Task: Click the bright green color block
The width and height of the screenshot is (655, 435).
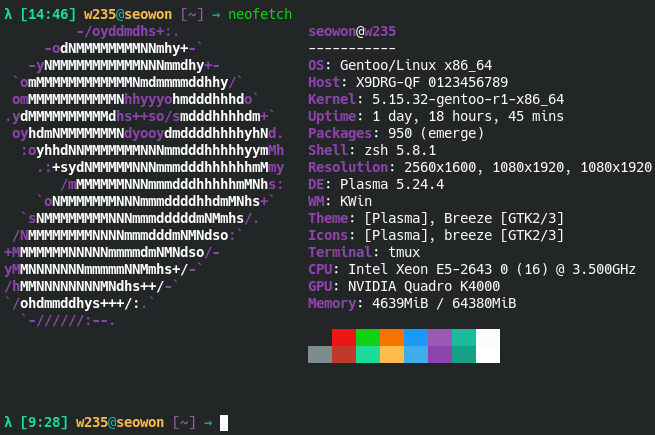Action: pyautogui.click(x=368, y=337)
